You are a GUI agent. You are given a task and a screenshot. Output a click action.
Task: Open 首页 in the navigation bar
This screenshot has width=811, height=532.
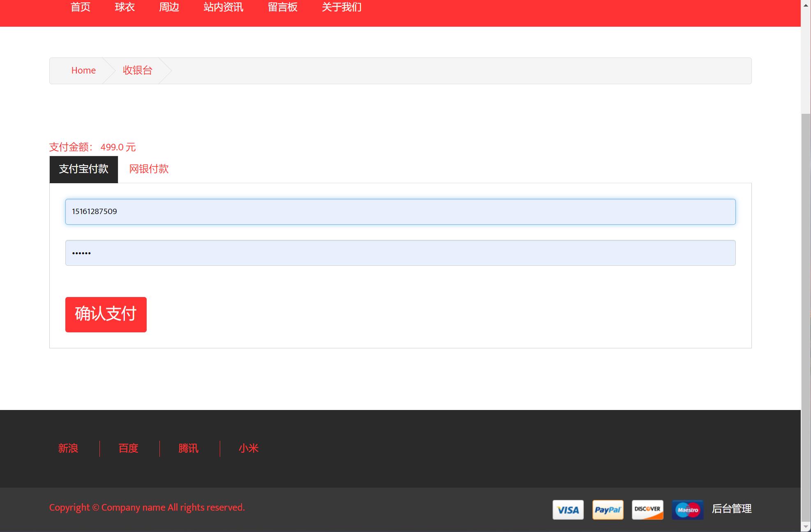[81, 7]
